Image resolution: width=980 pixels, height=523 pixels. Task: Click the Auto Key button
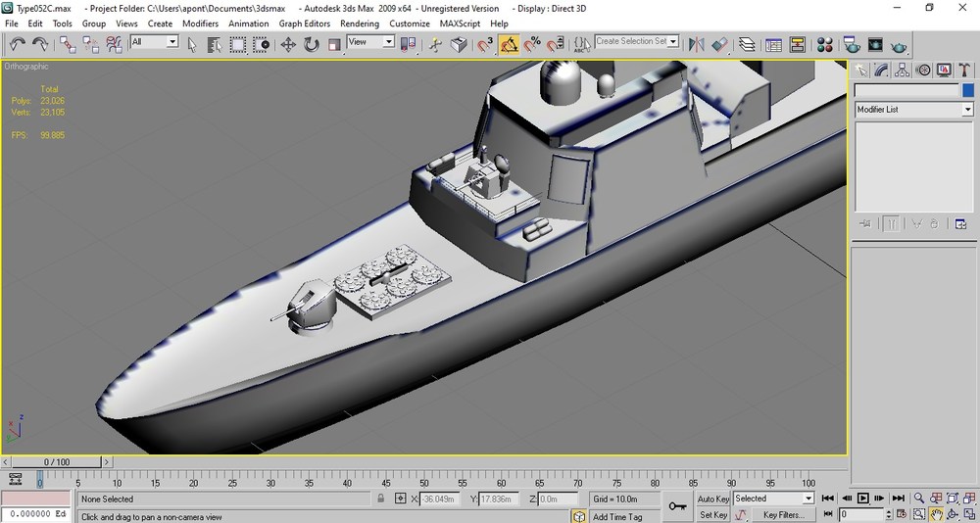coord(713,499)
